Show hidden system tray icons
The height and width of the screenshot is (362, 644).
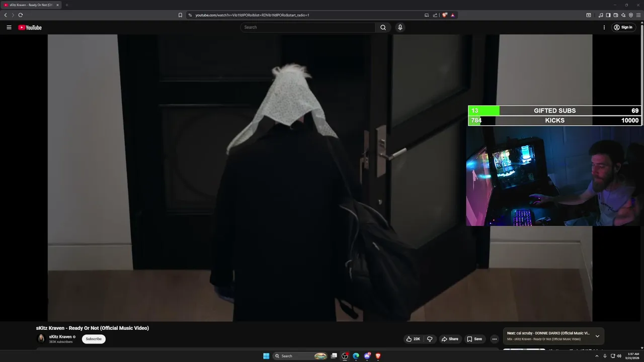[x=597, y=356]
